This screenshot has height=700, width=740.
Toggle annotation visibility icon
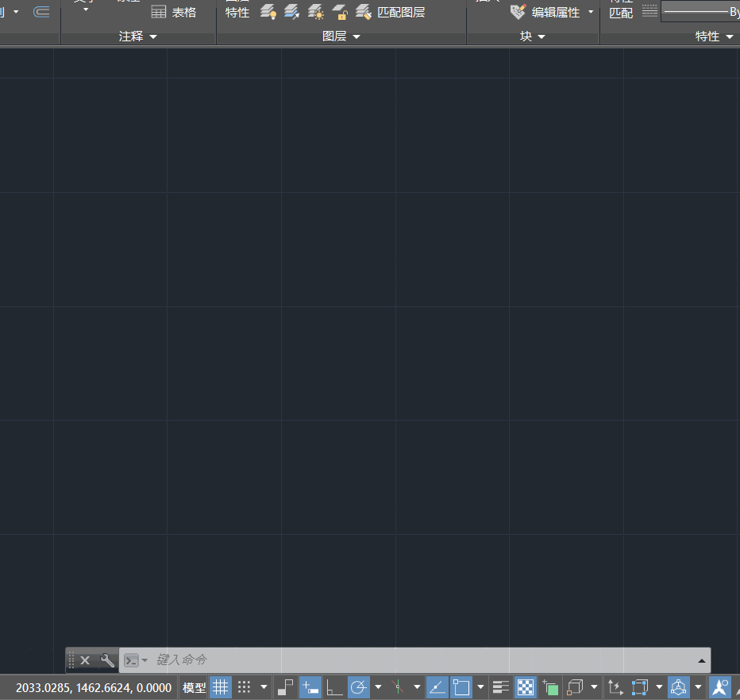click(x=720, y=687)
